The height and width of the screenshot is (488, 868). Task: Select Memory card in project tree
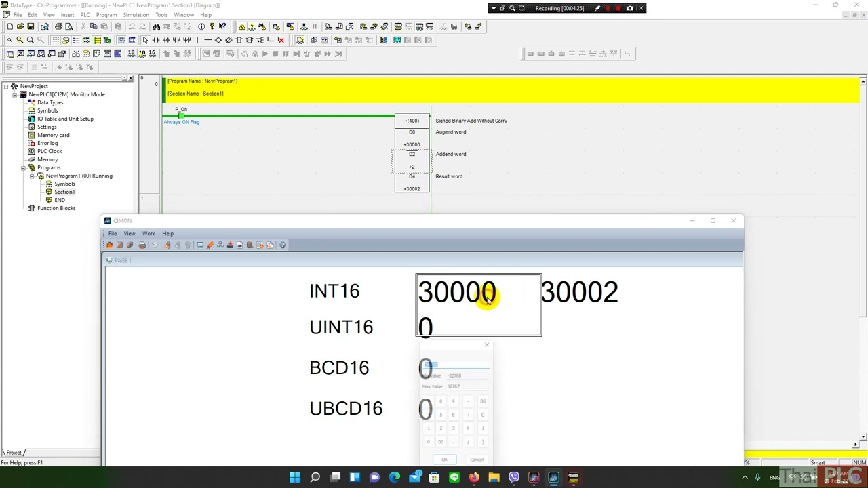pyautogui.click(x=53, y=135)
